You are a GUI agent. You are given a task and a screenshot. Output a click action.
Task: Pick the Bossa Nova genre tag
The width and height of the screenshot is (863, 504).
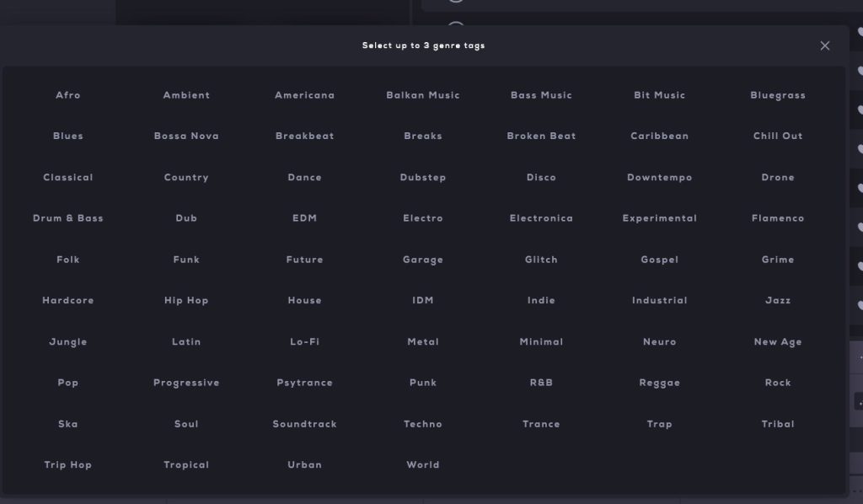pyautogui.click(x=186, y=137)
